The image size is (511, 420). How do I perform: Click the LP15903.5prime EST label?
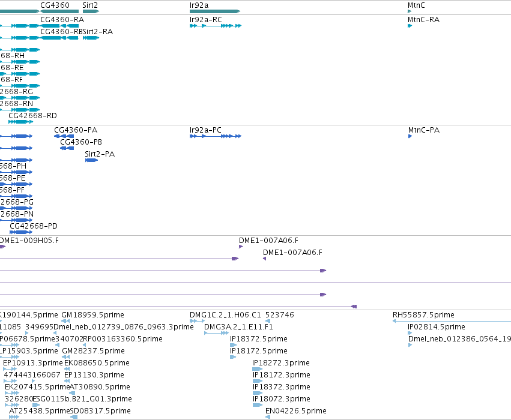coord(29,352)
